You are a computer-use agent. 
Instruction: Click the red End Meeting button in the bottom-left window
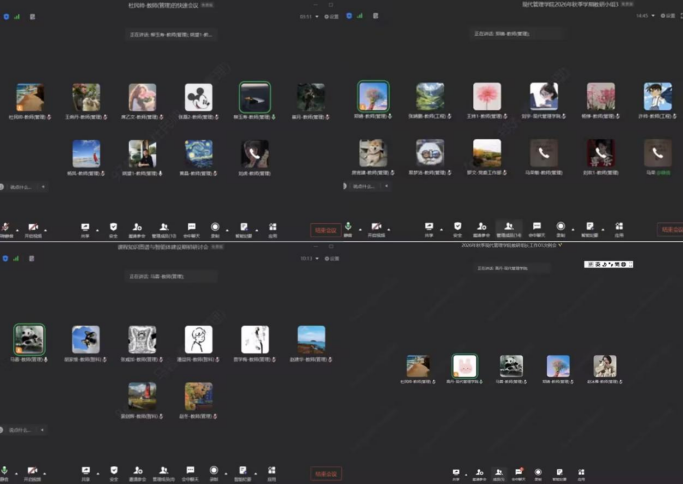(x=325, y=474)
